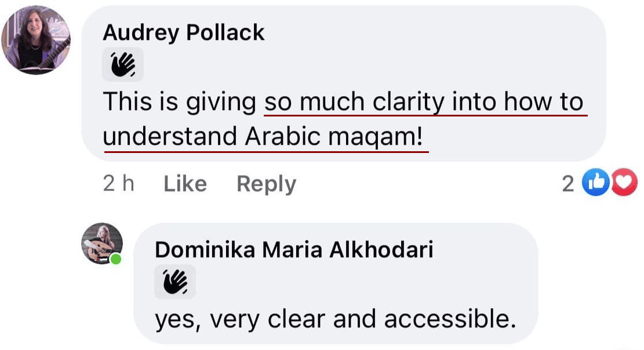Screen dimensions: 644x350
Task: Like Audrey Pollack's comment
Action: [x=185, y=184]
